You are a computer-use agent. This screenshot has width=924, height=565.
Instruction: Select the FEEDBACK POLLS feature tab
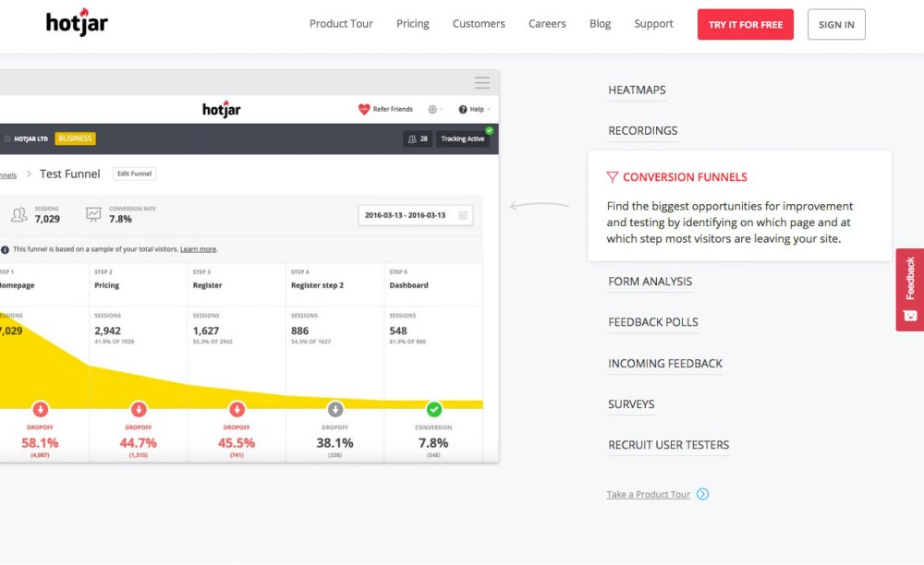(x=653, y=322)
